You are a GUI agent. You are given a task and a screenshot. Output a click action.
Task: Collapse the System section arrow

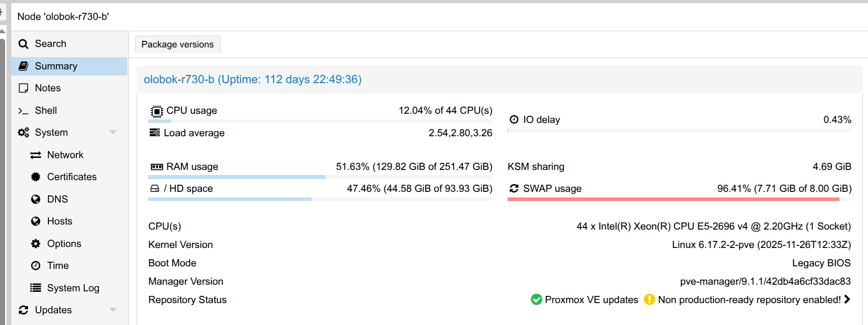click(113, 133)
